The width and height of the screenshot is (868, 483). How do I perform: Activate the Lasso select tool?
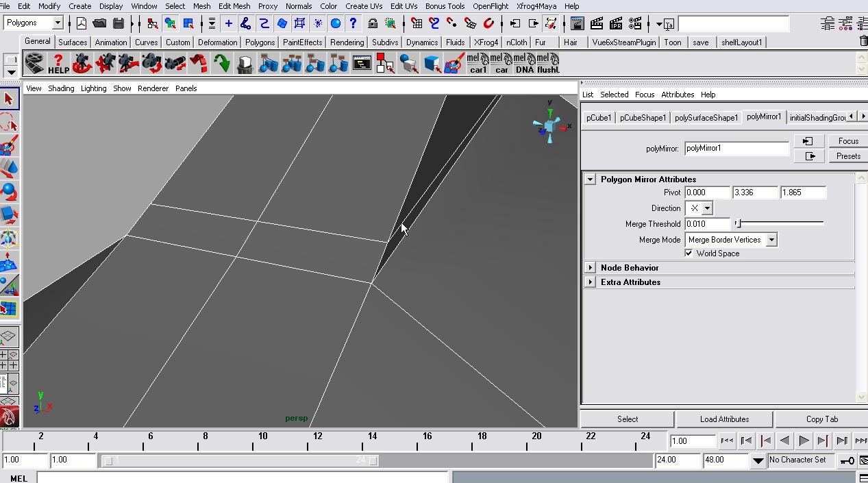[9, 123]
